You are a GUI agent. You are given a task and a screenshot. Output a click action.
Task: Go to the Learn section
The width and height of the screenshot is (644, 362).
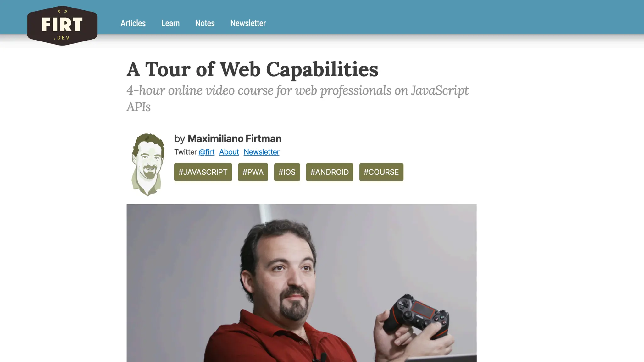click(x=170, y=23)
